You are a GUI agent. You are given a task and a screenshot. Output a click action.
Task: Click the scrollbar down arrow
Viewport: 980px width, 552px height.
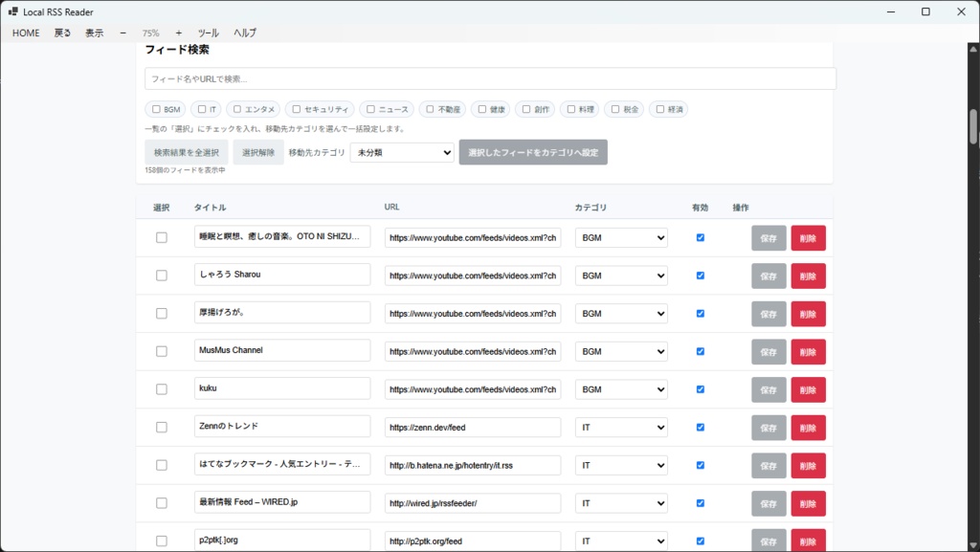tap(973, 546)
